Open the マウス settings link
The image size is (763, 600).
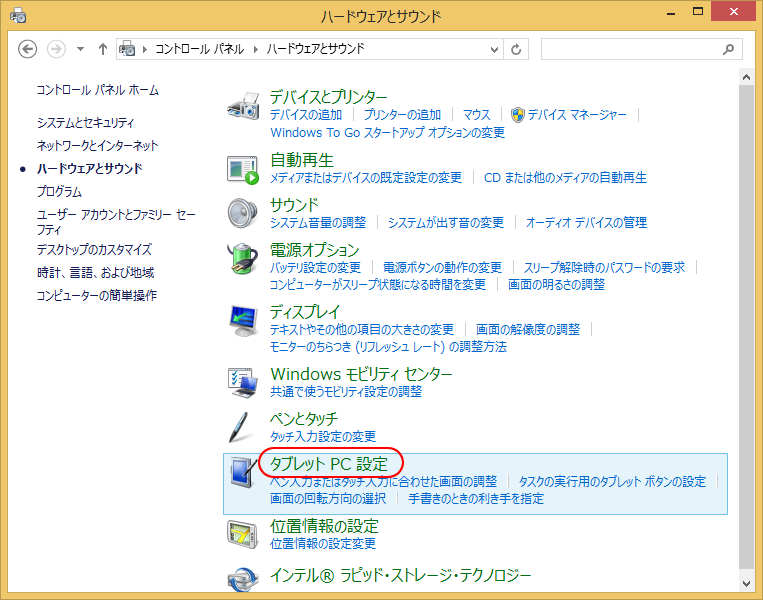tap(476, 115)
